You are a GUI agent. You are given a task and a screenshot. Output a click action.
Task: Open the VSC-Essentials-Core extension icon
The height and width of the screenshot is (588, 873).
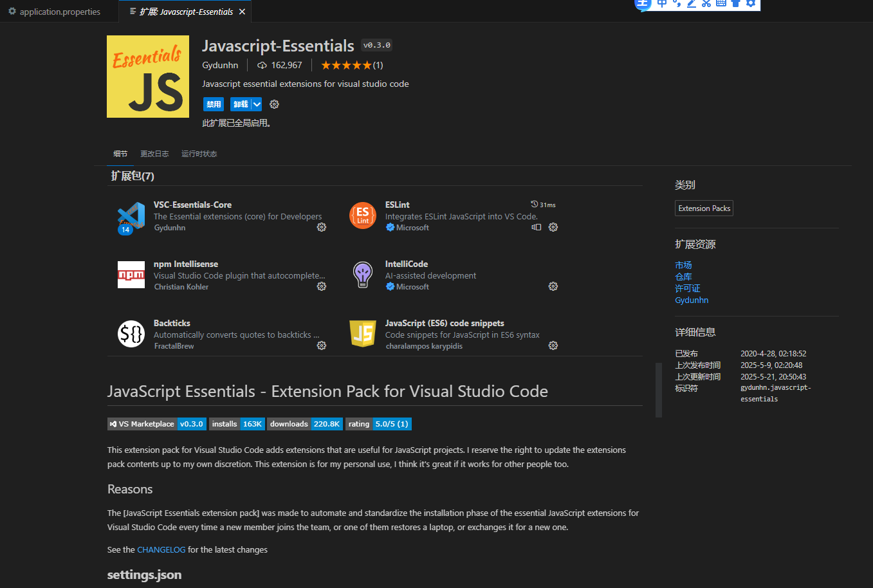[x=131, y=217]
